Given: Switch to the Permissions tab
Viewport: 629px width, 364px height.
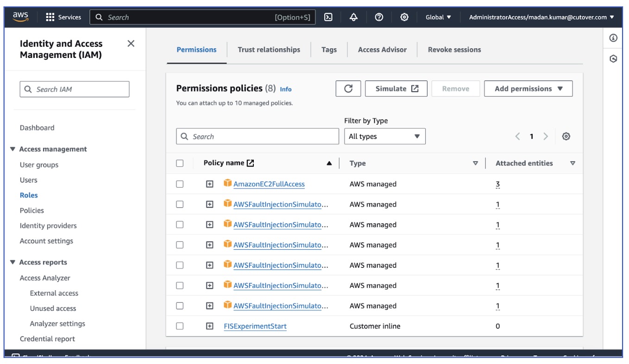Looking at the screenshot, I should 196,50.
